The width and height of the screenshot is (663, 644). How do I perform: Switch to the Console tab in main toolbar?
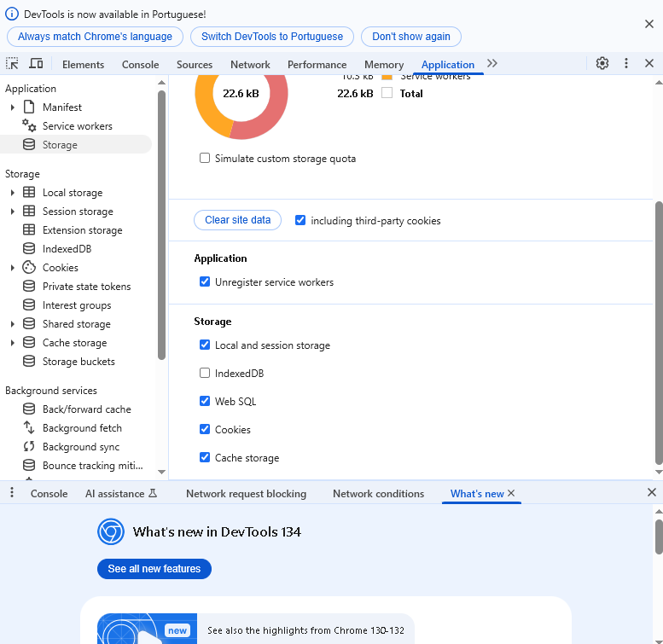click(x=141, y=65)
